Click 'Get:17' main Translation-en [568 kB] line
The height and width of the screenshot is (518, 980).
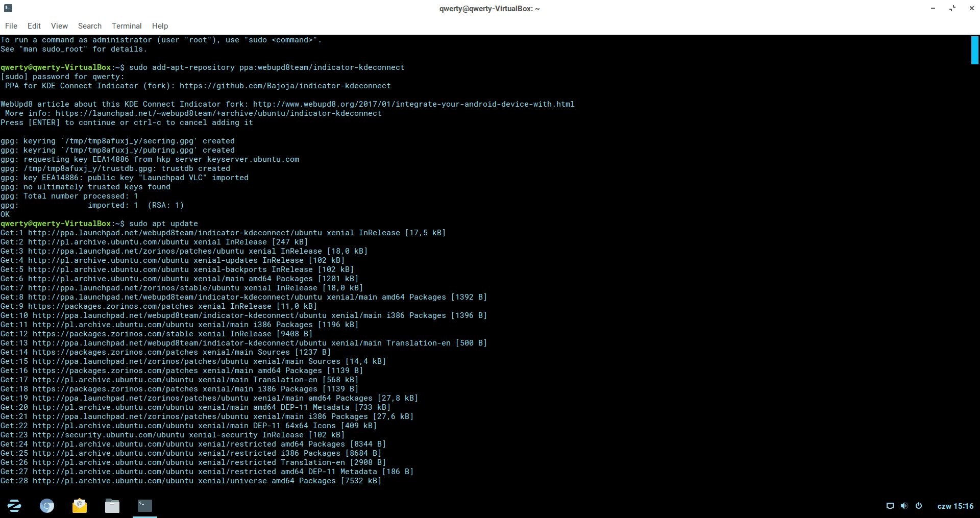[179, 380]
